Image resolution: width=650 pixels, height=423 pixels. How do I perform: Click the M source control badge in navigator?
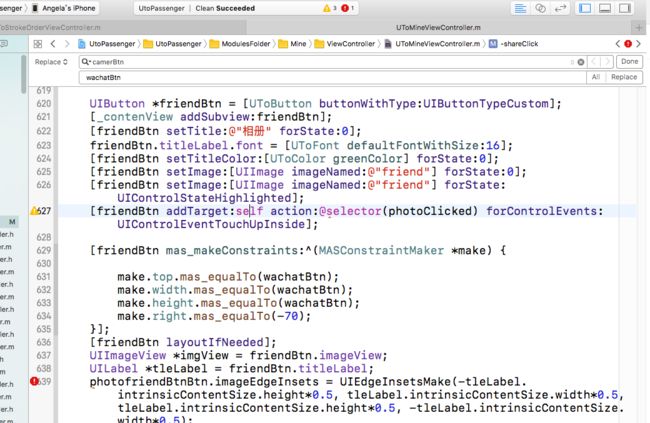pyautogui.click(x=12, y=222)
